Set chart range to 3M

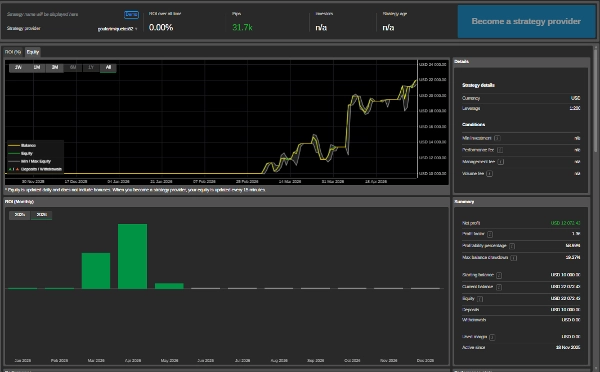click(55, 67)
